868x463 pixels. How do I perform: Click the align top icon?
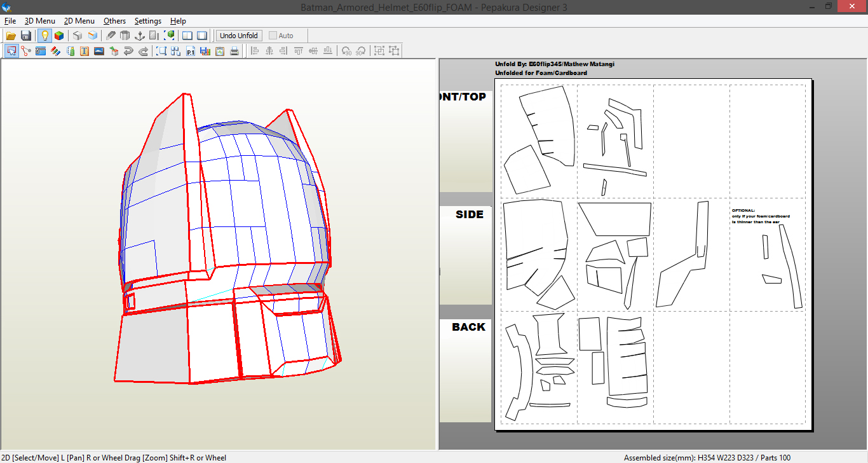tap(298, 51)
